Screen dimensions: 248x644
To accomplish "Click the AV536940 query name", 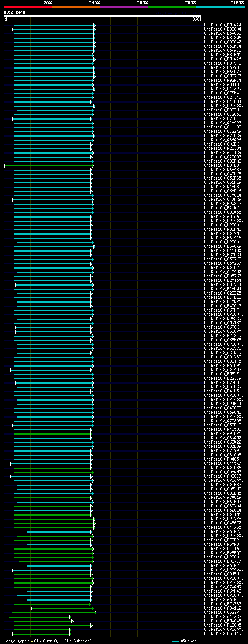I will (15, 12).
